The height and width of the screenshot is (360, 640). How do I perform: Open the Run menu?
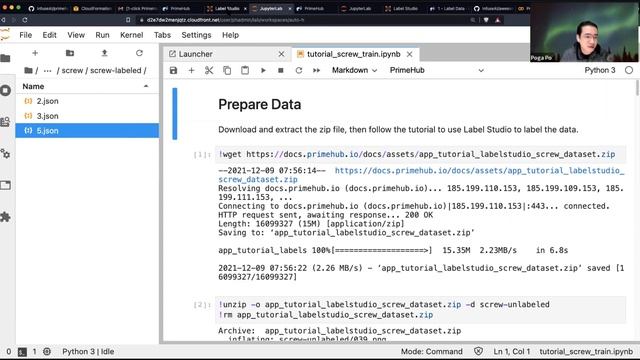[102, 35]
